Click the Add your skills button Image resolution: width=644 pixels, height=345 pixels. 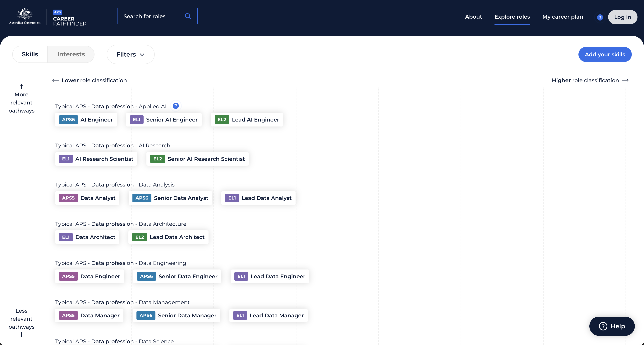click(605, 54)
